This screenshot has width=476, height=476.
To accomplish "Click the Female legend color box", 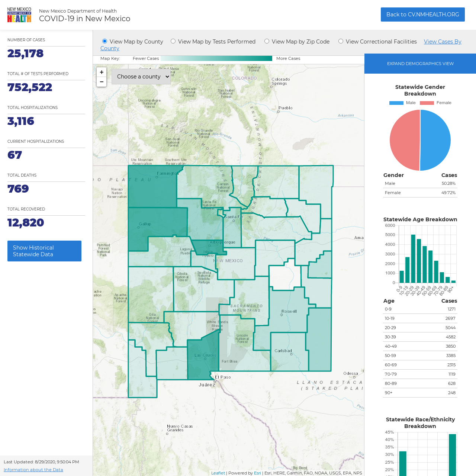I will [x=427, y=103].
